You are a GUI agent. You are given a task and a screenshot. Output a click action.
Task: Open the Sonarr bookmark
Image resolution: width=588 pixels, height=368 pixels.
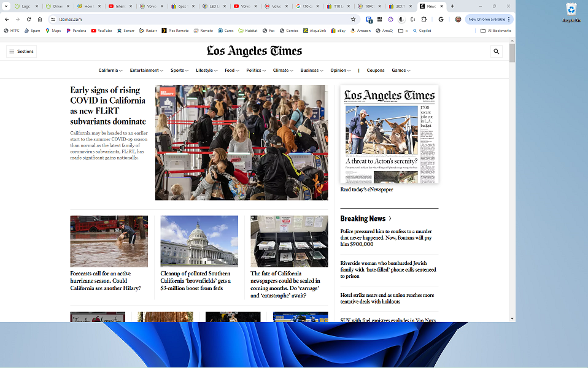(126, 31)
